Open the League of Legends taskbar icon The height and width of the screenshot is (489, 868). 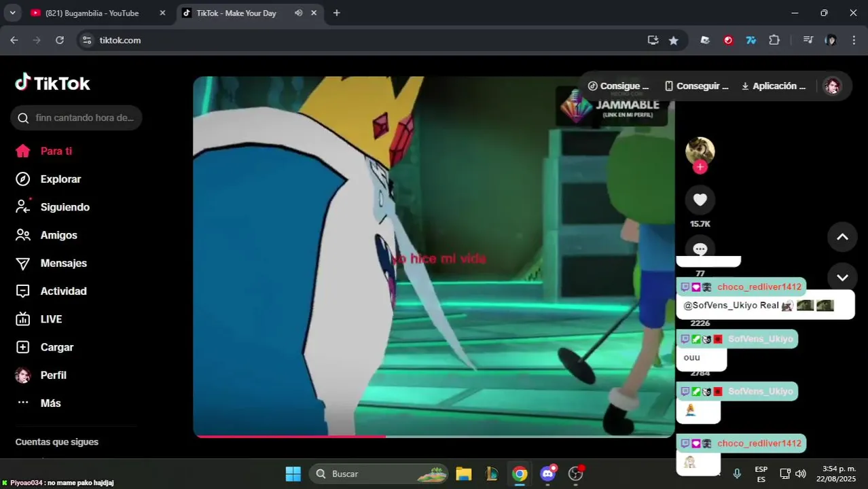(492, 473)
